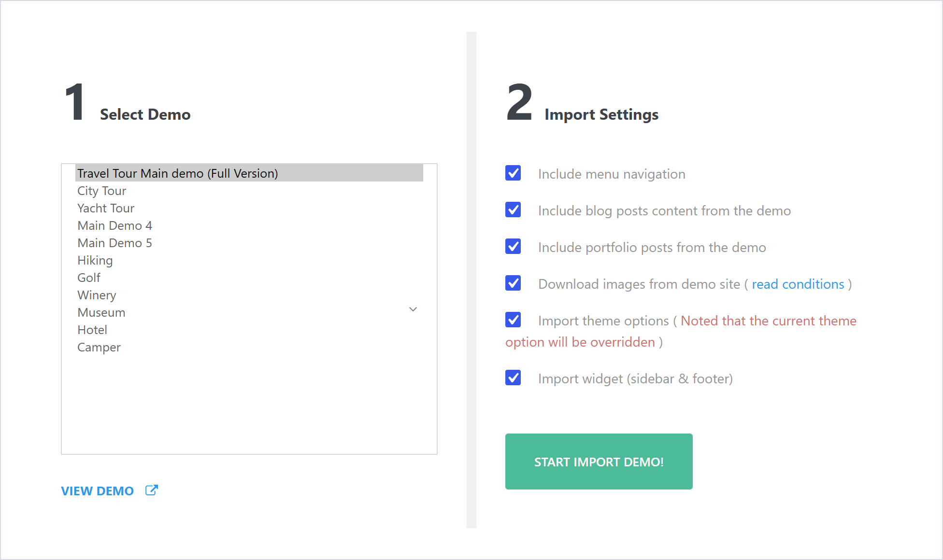
Task: Select Main Demo 4 option
Action: coord(249,225)
